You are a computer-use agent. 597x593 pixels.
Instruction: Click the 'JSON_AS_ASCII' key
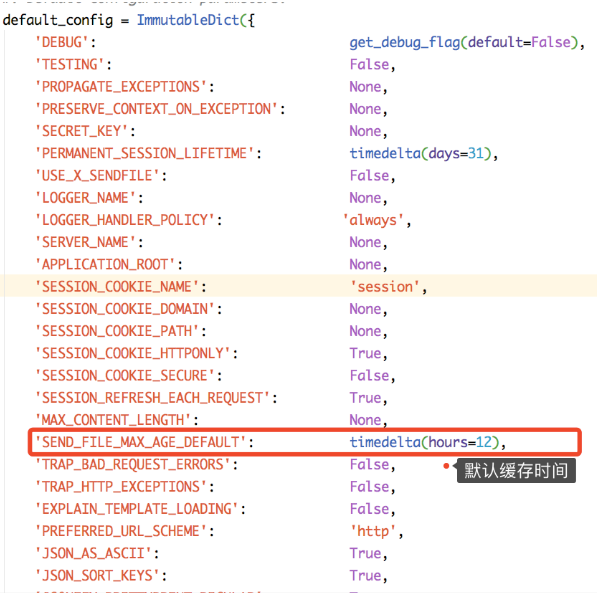point(93,553)
